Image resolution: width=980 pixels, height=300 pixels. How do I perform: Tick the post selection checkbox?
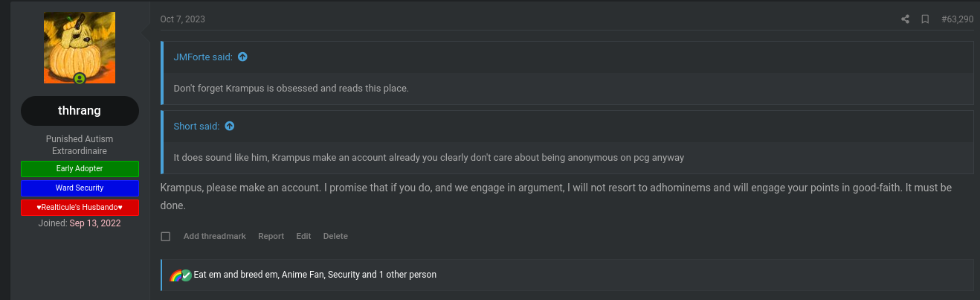[166, 237]
